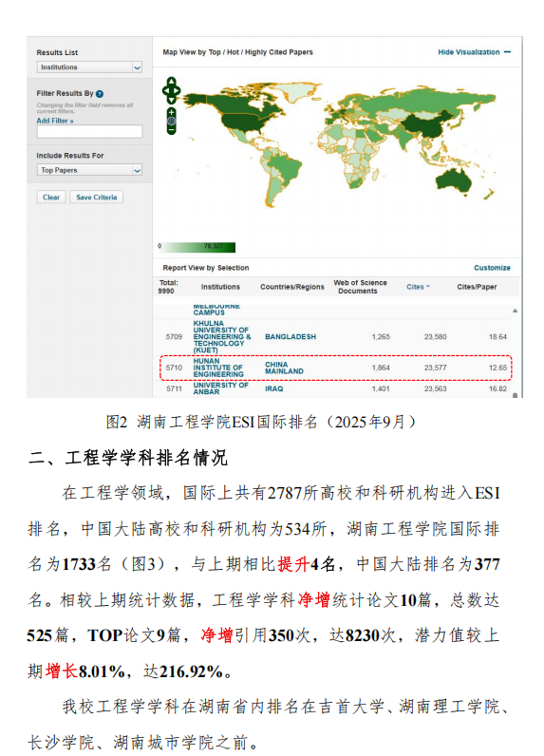Image resolution: width=544 pixels, height=756 pixels.
Task: Click the 1,401 documents cell
Action: pos(381,388)
